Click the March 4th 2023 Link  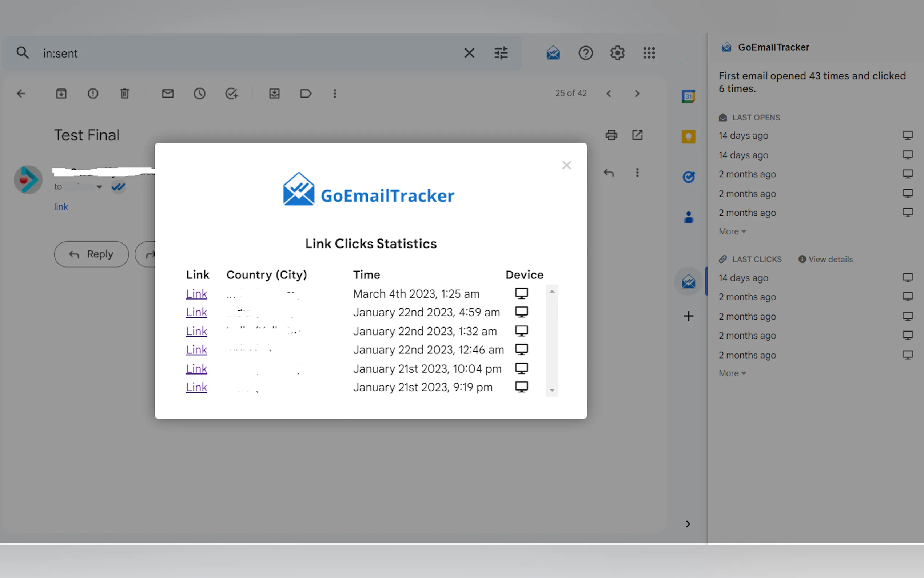click(196, 294)
